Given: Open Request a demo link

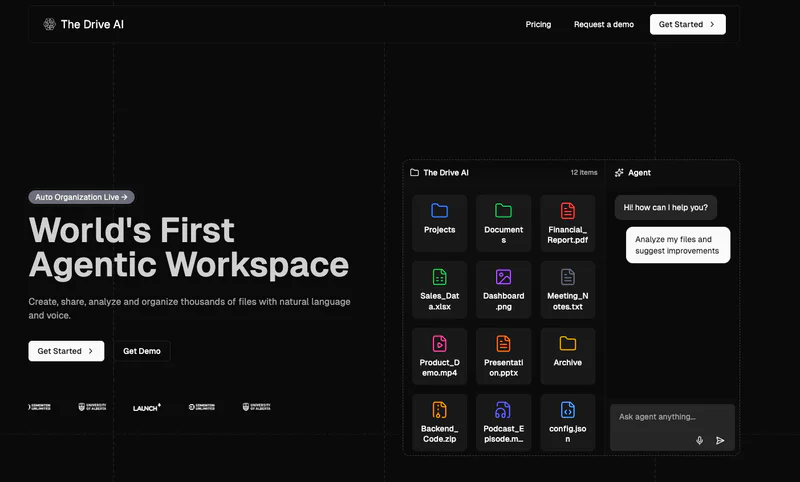Looking at the screenshot, I should coord(604,24).
